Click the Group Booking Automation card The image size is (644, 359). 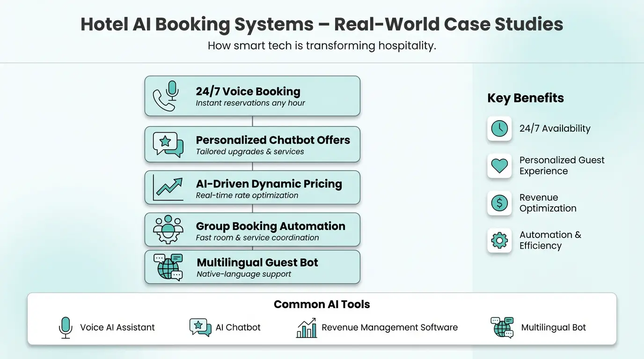point(252,229)
